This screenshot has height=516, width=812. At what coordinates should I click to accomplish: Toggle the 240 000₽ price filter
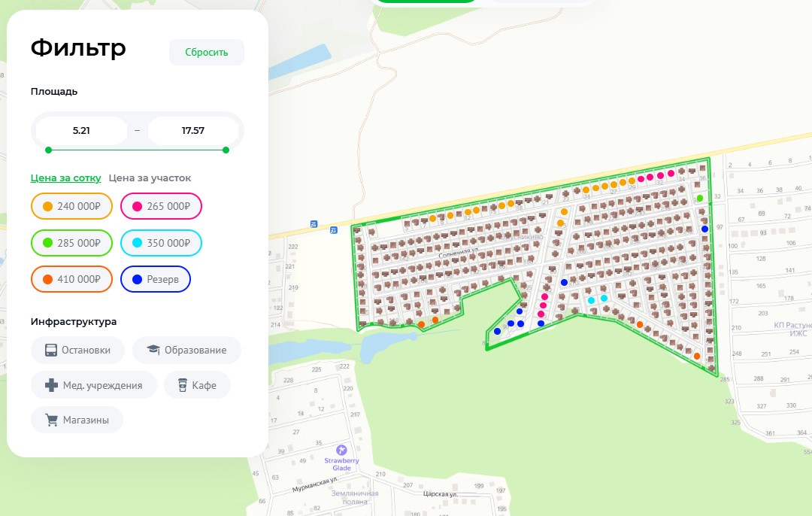(71, 206)
